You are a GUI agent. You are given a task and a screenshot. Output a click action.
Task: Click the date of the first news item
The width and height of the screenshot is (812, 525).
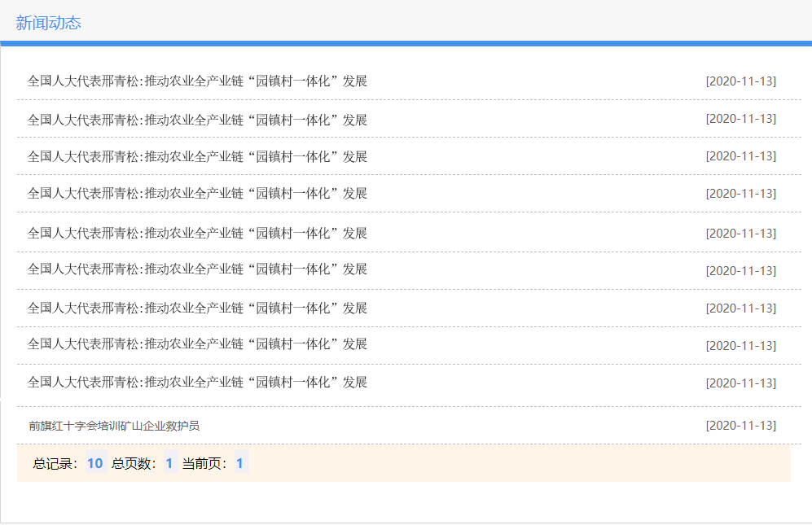tap(740, 81)
